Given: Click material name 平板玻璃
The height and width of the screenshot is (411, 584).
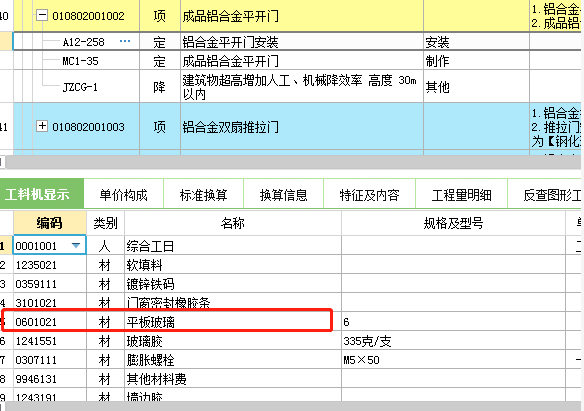Looking at the screenshot, I should click(233, 322).
